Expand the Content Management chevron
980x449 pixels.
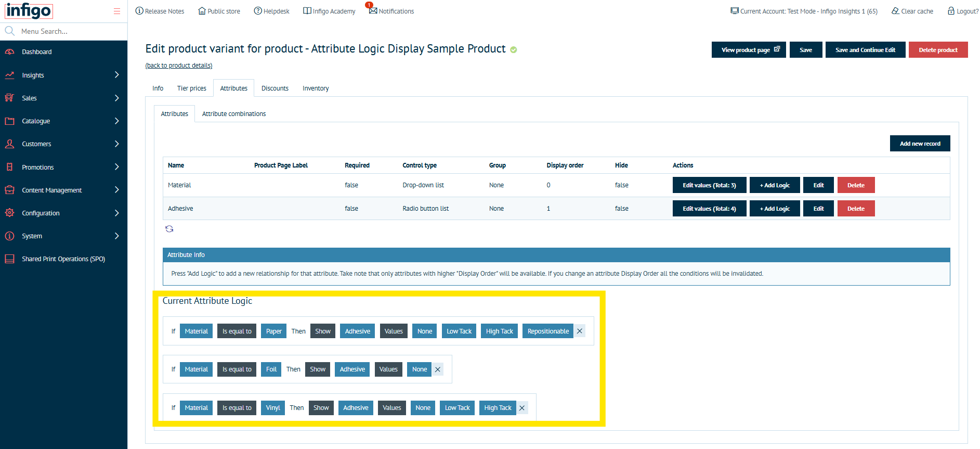point(117,190)
